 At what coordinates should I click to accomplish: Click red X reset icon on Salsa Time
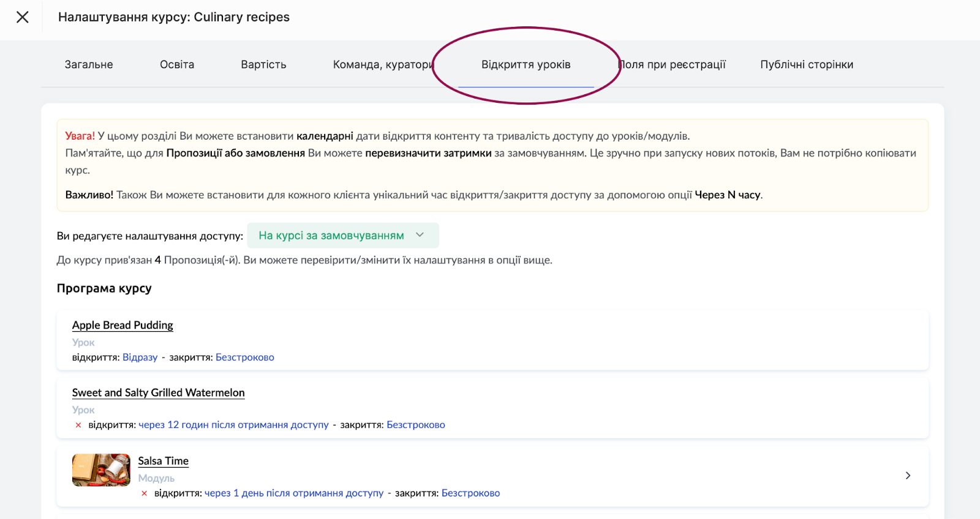[145, 494]
